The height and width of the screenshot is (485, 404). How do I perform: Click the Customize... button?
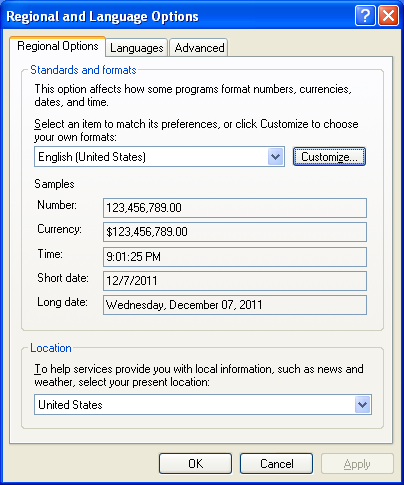pos(329,156)
